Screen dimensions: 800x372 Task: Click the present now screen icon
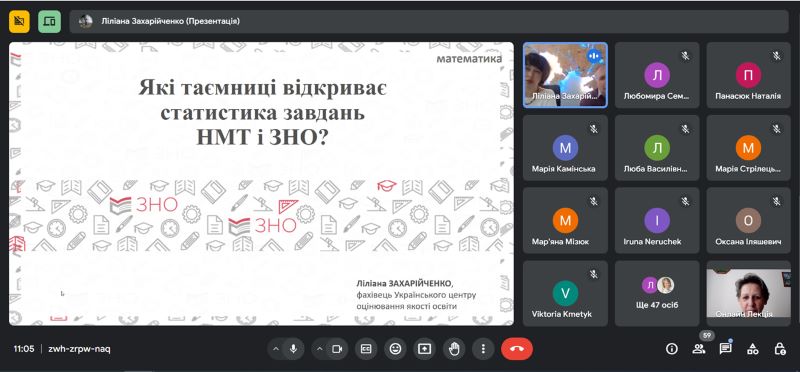[424, 349]
